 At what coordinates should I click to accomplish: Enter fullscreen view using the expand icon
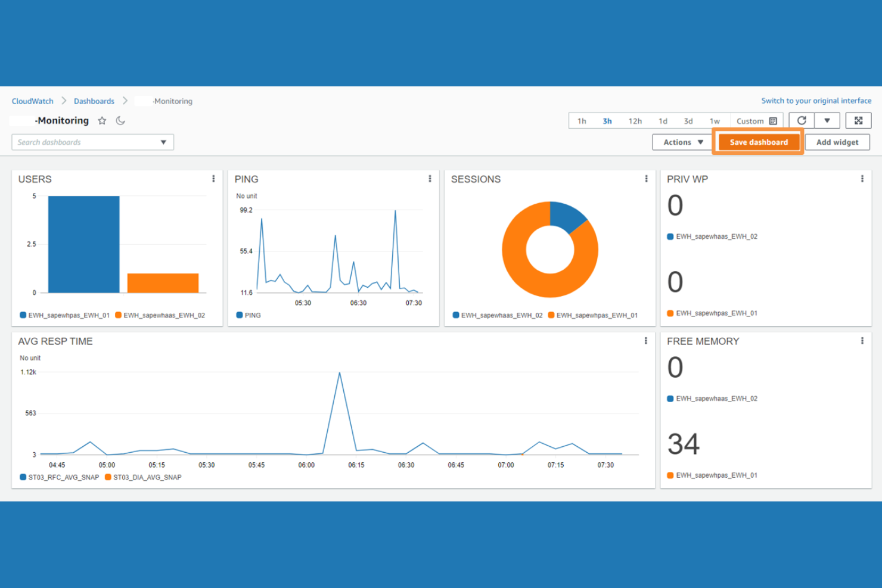pyautogui.click(x=858, y=120)
